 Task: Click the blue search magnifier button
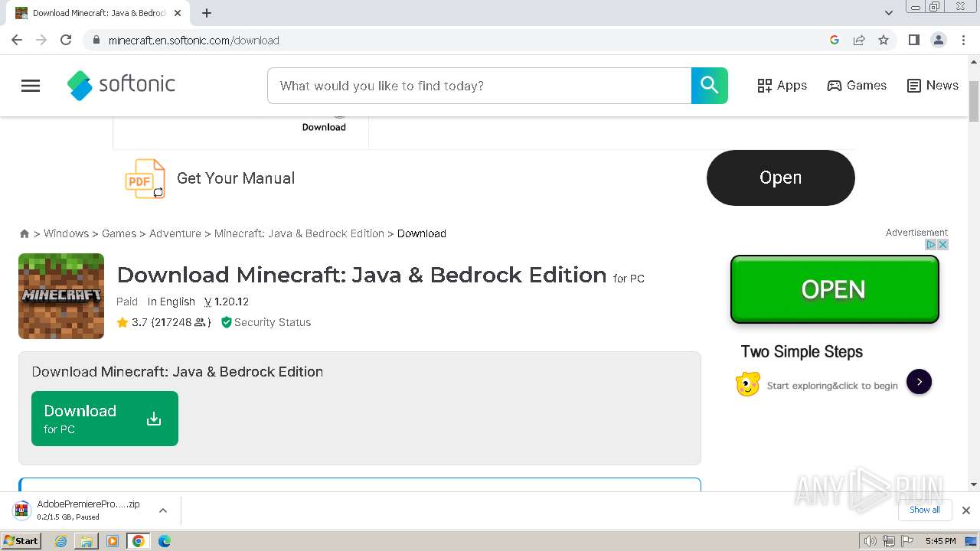pyautogui.click(x=710, y=86)
